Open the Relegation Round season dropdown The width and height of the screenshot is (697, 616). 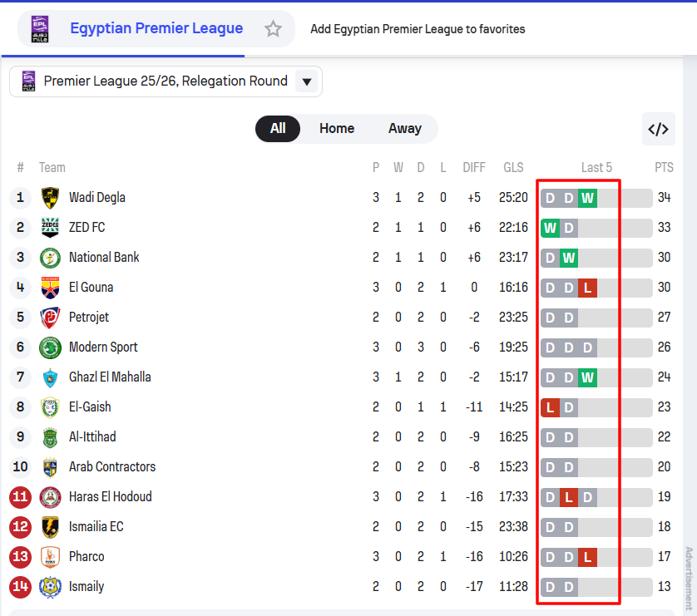point(166,81)
